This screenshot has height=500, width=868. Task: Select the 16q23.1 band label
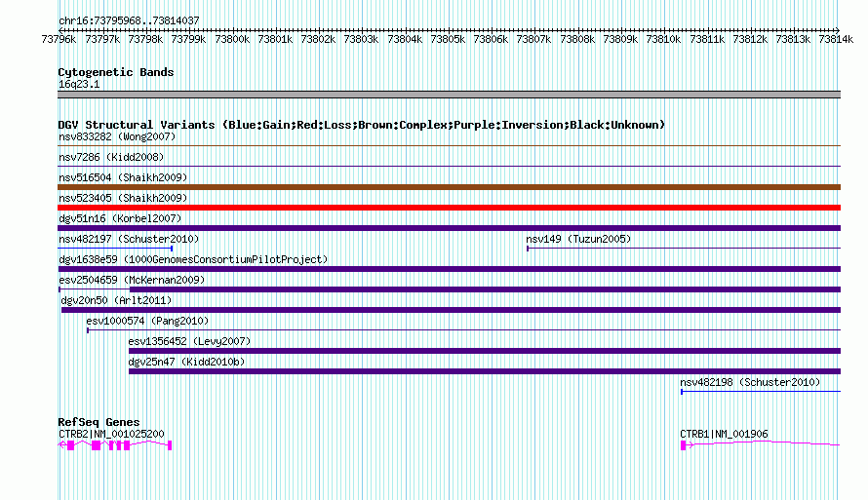79,84
